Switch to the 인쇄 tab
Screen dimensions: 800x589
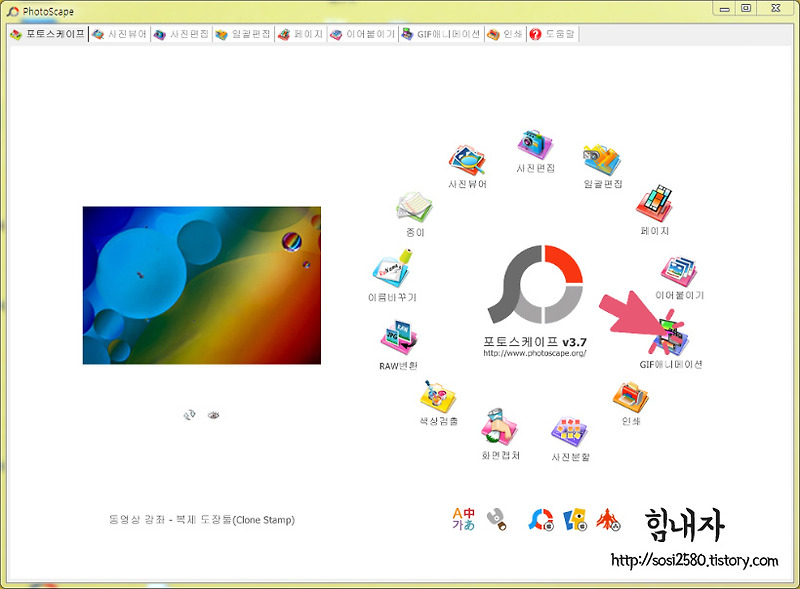[x=505, y=34]
